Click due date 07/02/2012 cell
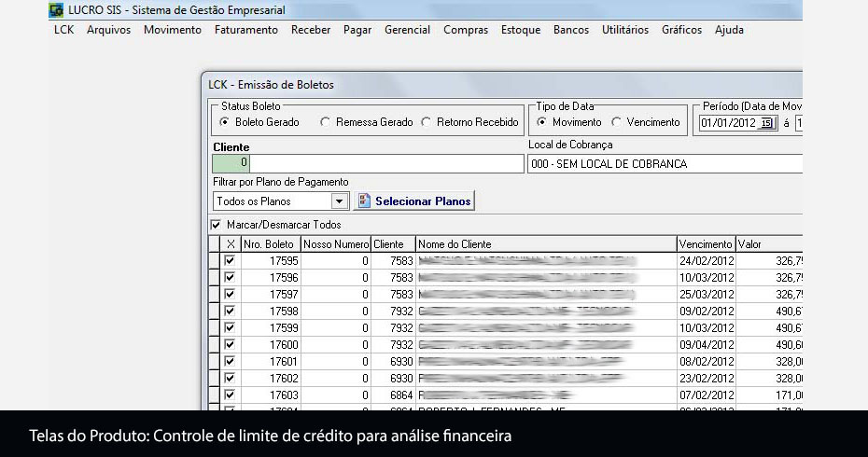Image resolution: width=868 pixels, height=457 pixels. click(x=706, y=395)
